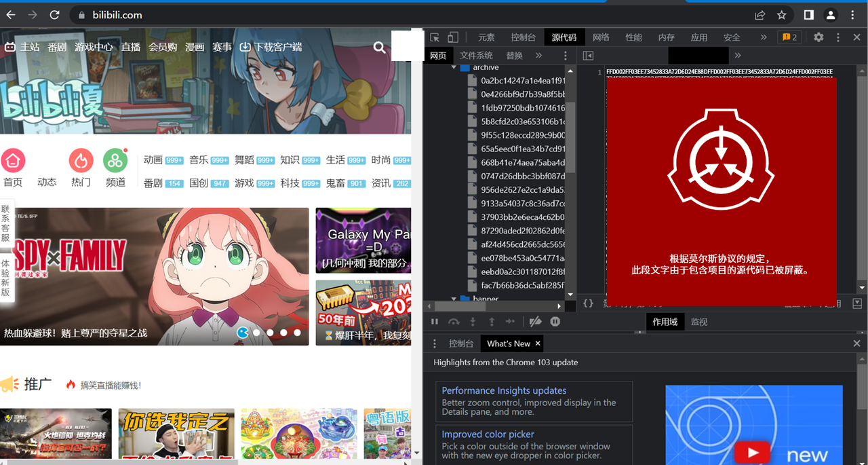Open the 文件系统 navigator tab

click(476, 56)
